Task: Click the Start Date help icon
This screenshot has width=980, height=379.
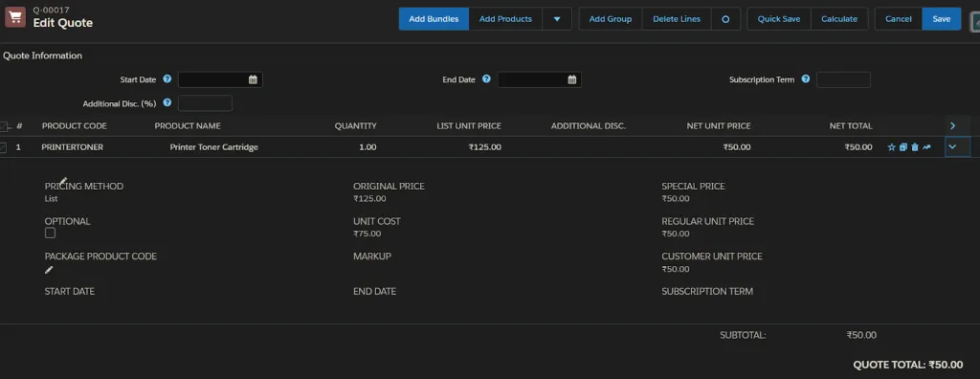Action: pyautogui.click(x=167, y=79)
